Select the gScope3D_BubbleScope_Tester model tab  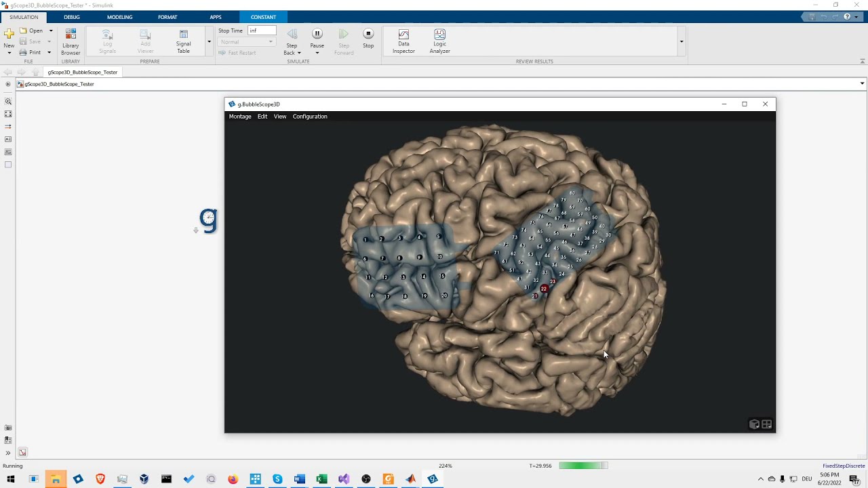(x=82, y=72)
